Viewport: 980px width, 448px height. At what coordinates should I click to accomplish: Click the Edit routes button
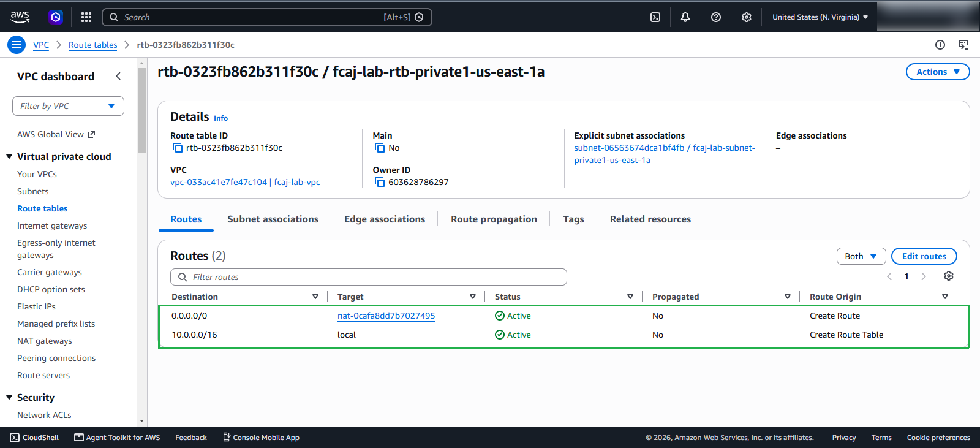[x=924, y=256]
